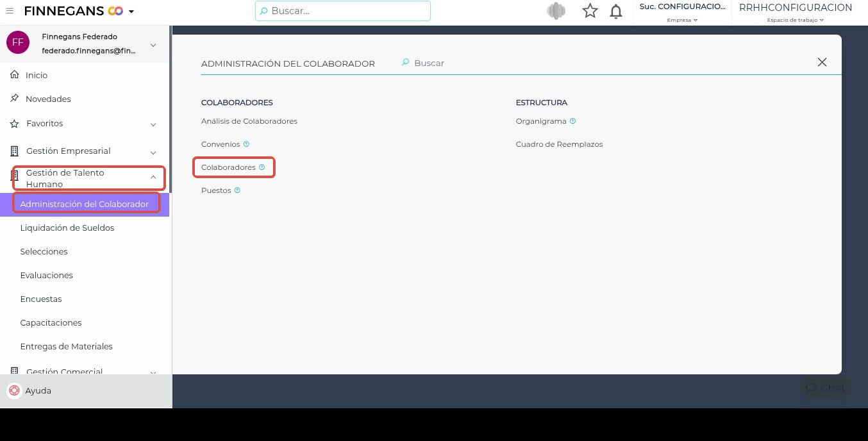Expand Gestión Empresarial section

[x=153, y=152]
